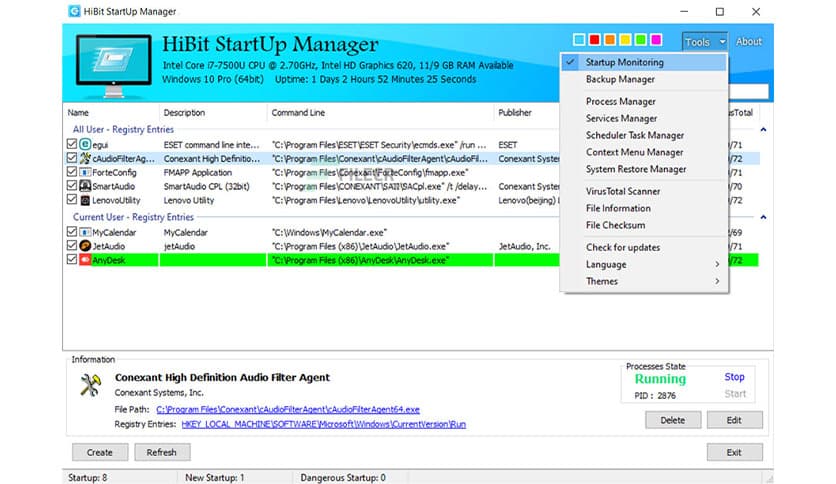Viewport: 836px width, 484px height.
Task: Click the Delete button
Action: point(673,420)
